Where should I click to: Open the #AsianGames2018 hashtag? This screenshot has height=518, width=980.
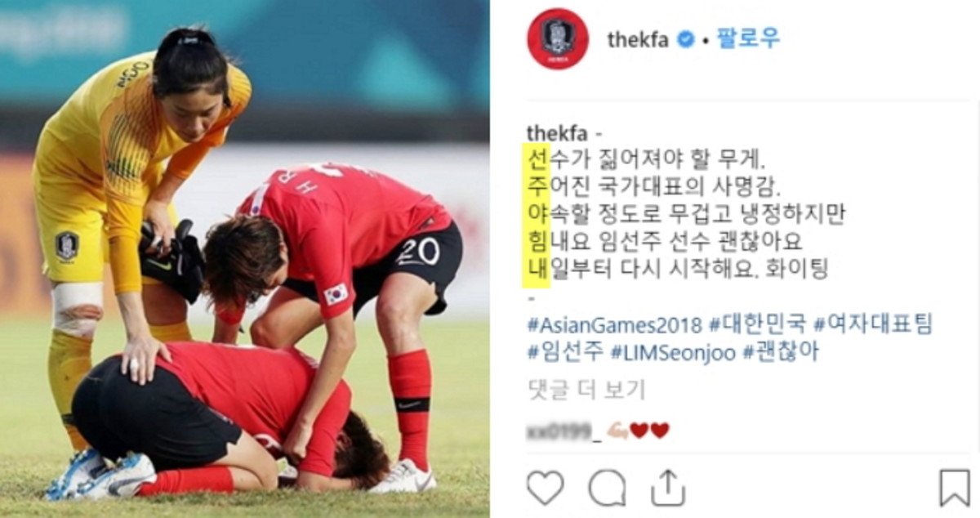(615, 325)
